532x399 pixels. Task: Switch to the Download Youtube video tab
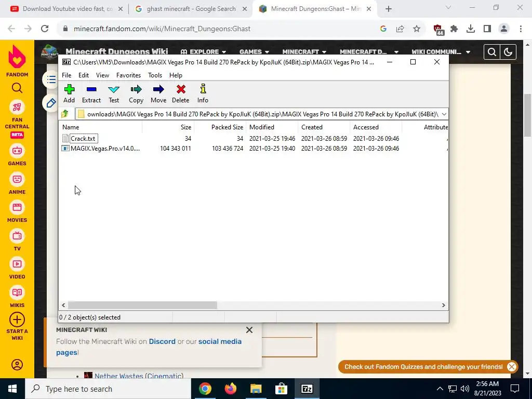tap(67, 9)
